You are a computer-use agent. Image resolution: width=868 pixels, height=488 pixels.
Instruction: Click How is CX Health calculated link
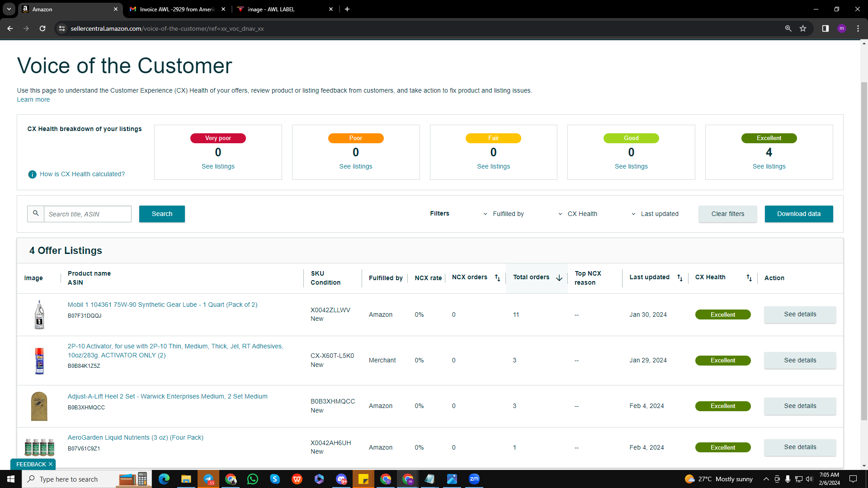pos(82,174)
